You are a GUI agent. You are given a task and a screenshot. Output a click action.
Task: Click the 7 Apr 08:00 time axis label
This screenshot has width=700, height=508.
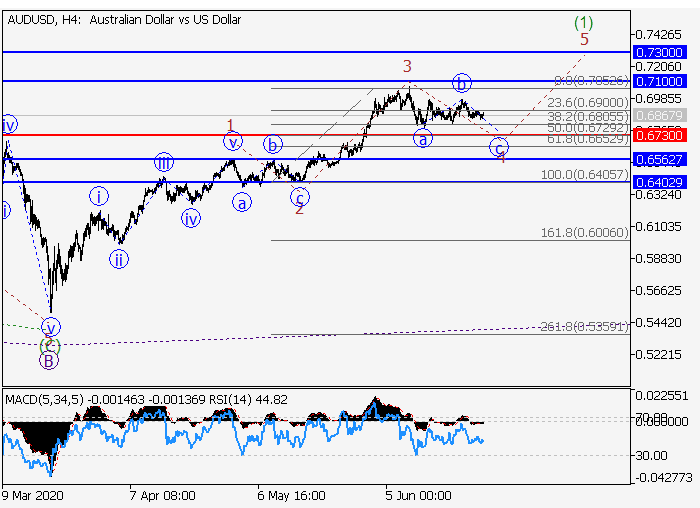point(161,495)
